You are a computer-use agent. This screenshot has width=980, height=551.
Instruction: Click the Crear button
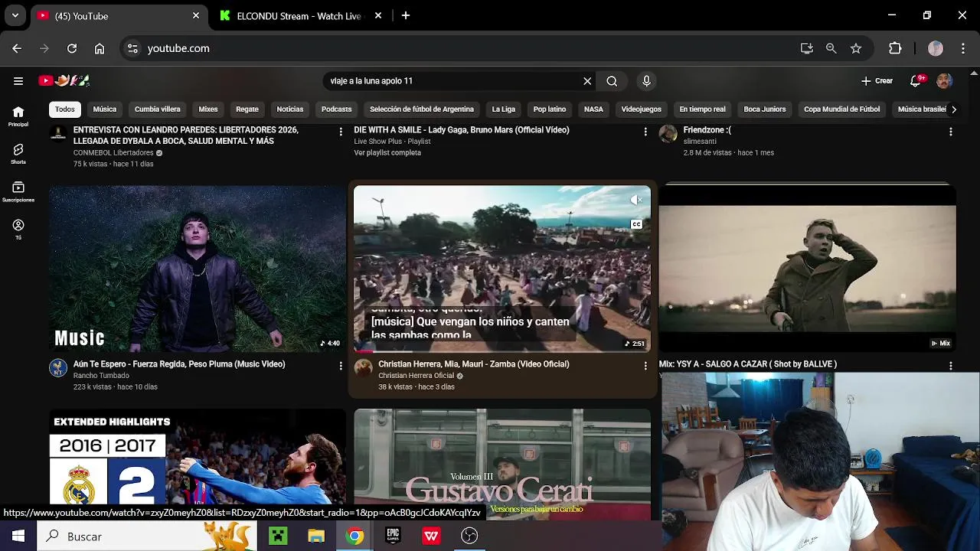click(877, 80)
